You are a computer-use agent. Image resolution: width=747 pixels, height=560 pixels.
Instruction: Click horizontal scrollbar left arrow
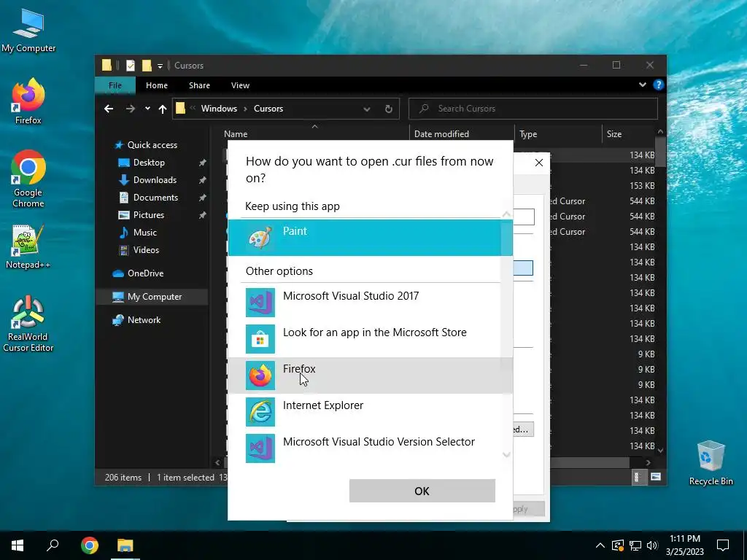click(x=217, y=462)
